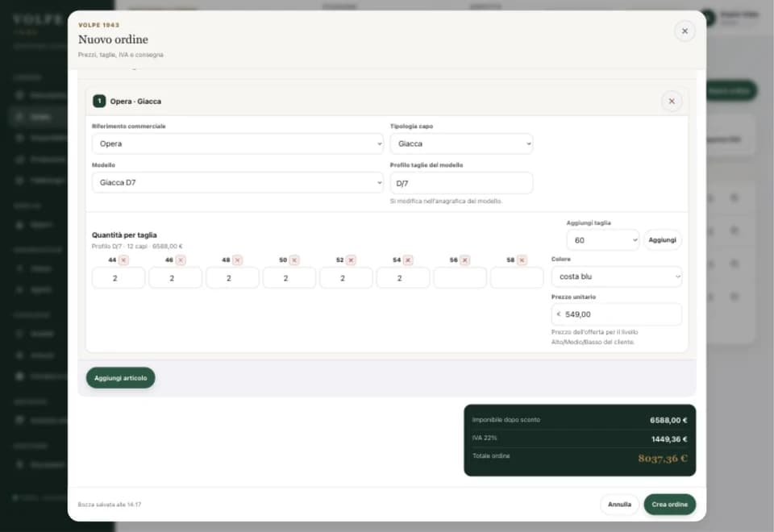Click Crea ordine to submit
Screen dimensions: 774x532
coord(669,505)
